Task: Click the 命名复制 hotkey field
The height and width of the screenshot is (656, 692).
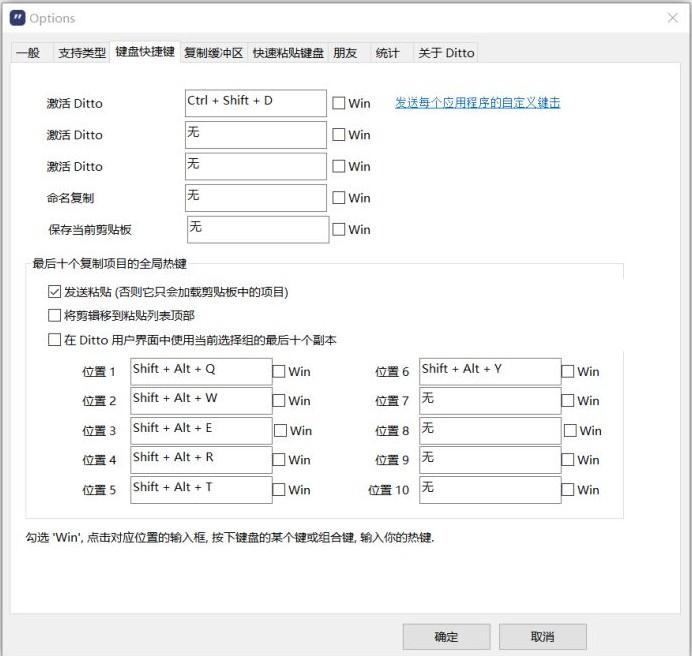Action: tap(256, 198)
